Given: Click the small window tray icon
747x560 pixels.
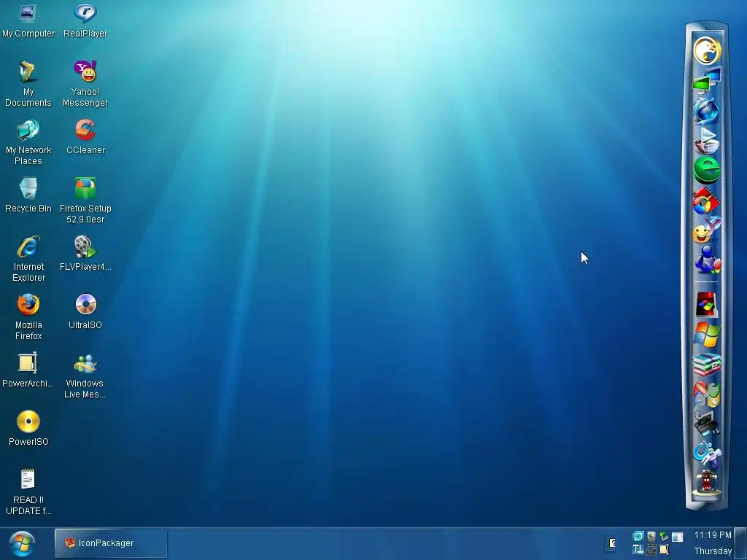Looking at the screenshot, I should (x=678, y=537).
